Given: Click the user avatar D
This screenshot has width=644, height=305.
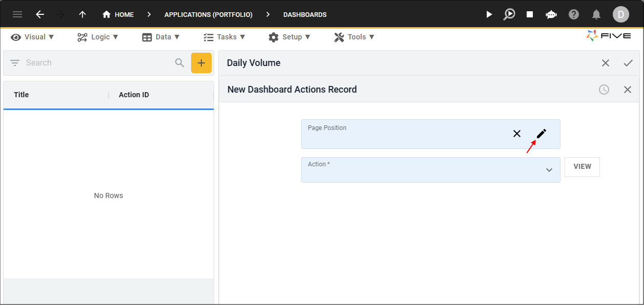Looking at the screenshot, I should click(x=621, y=14).
